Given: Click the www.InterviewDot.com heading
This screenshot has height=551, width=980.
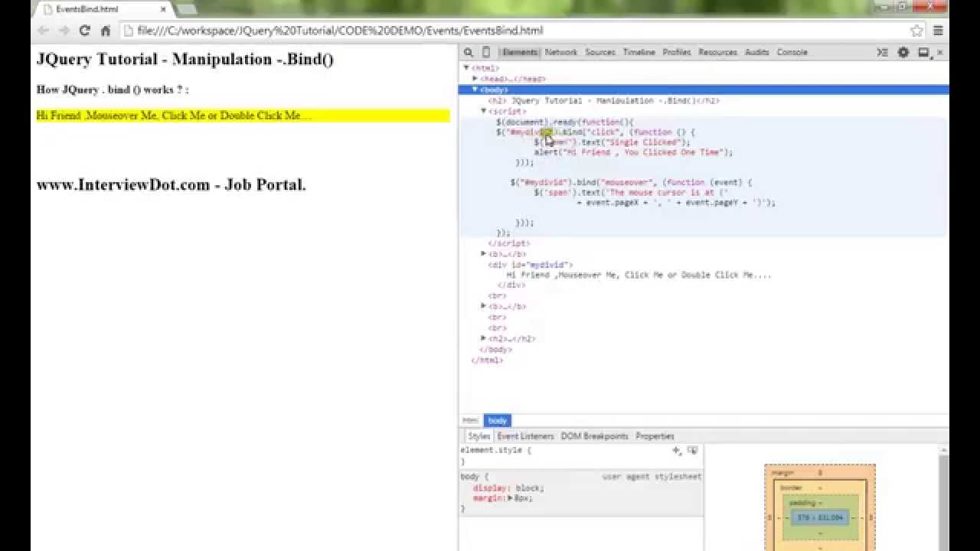Looking at the screenshot, I should (171, 184).
